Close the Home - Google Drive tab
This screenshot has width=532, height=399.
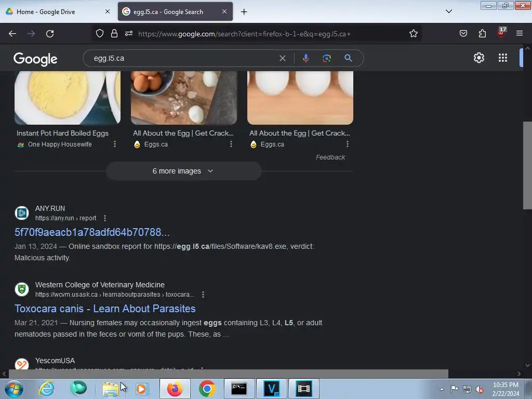tap(108, 11)
